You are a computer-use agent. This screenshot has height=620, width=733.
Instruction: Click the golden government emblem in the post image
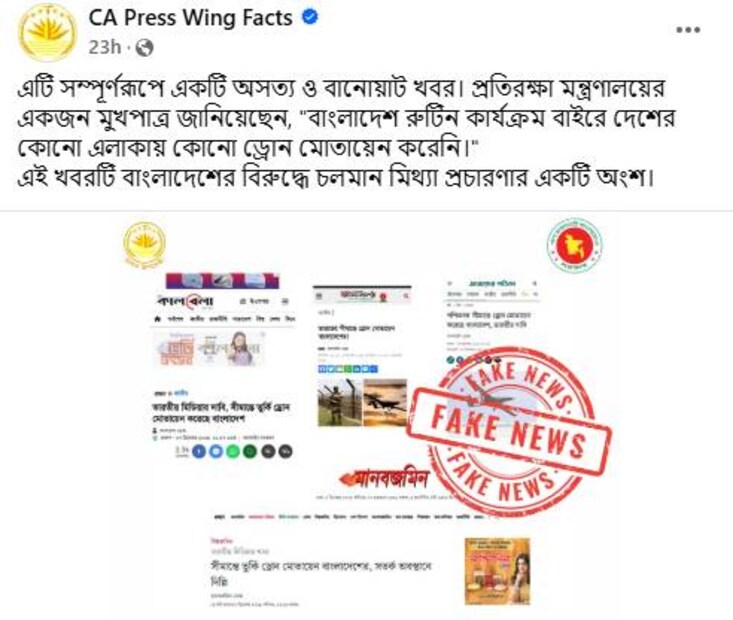click(144, 244)
